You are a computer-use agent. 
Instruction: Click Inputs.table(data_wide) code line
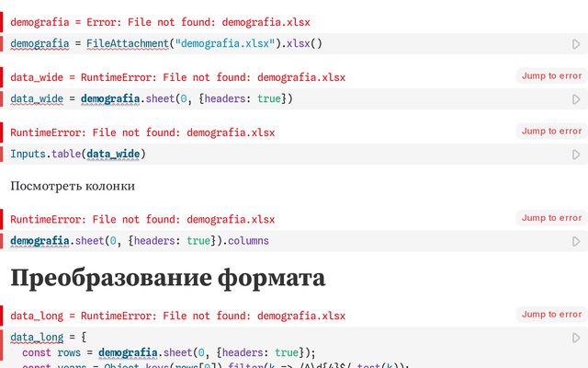pyautogui.click(x=78, y=154)
